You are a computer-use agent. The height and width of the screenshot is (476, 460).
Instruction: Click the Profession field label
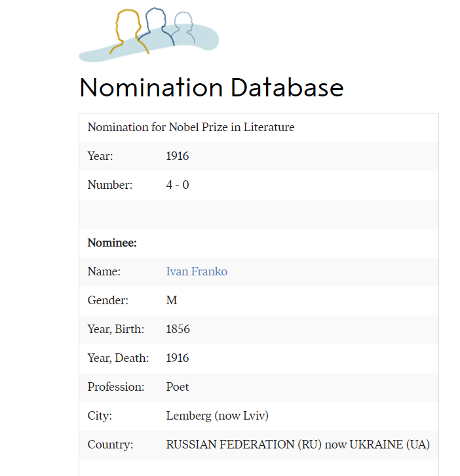pyautogui.click(x=116, y=387)
